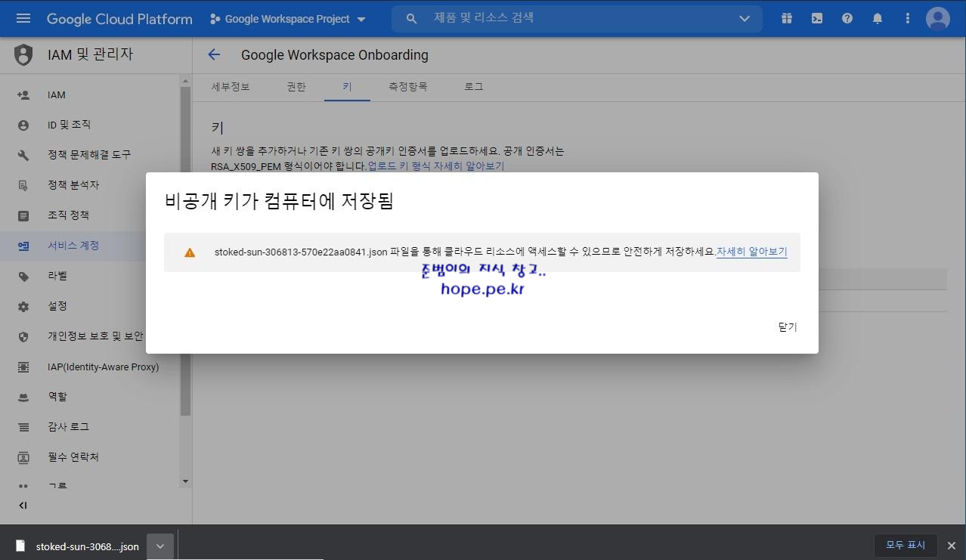Click the sidebar scrollbar thumb
Screen dimensions: 966x560
(185, 251)
